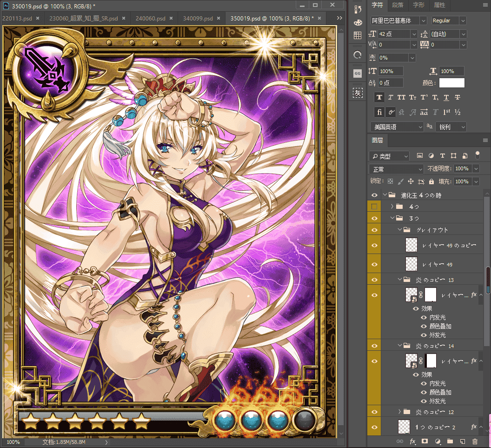Switch to the 340099.psd document tab
The height and width of the screenshot is (448, 491).
coord(198,19)
